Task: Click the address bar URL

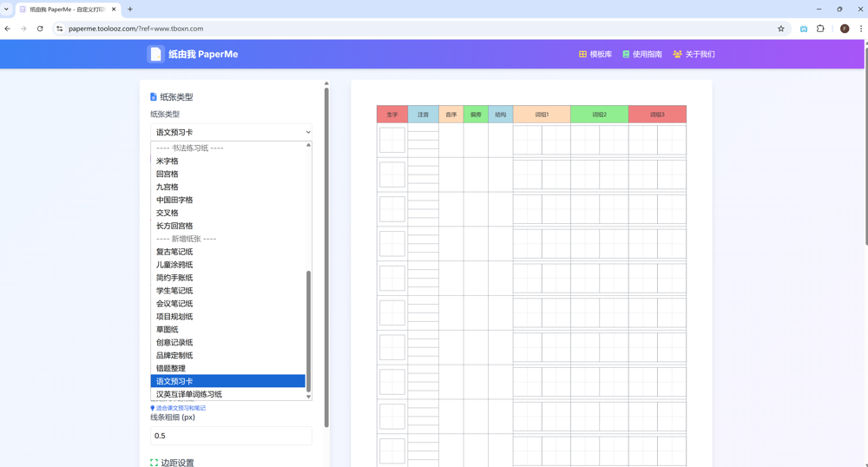Action: (135, 29)
